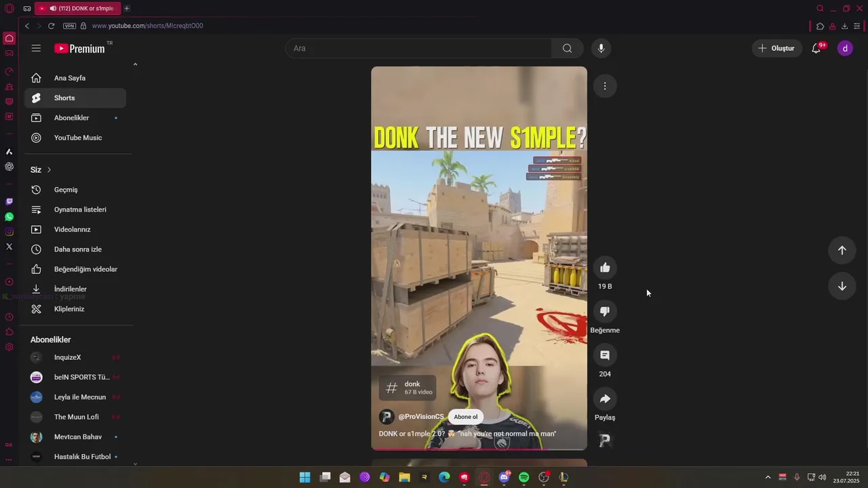The image size is (868, 488).
Task: Open Mevtcan Bahav channel
Action: click(x=75, y=436)
